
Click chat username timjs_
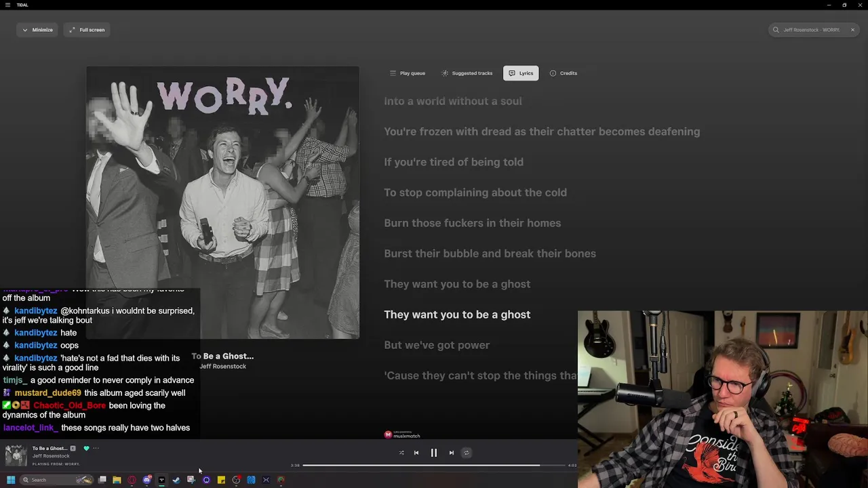tap(15, 380)
